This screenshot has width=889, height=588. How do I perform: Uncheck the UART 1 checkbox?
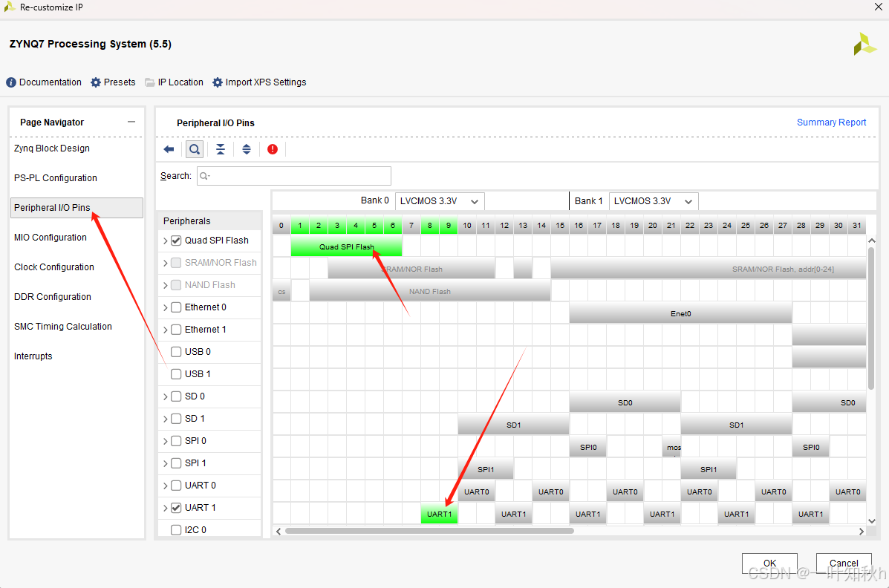(176, 508)
